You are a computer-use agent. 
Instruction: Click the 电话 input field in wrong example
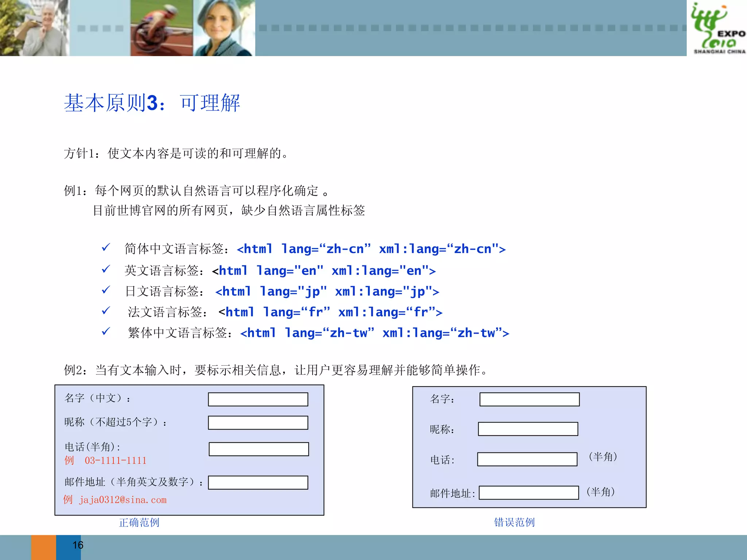click(x=527, y=459)
